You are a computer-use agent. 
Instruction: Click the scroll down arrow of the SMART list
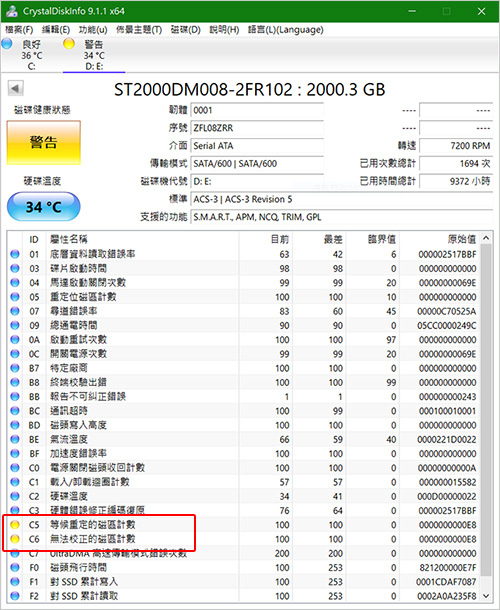(x=486, y=596)
